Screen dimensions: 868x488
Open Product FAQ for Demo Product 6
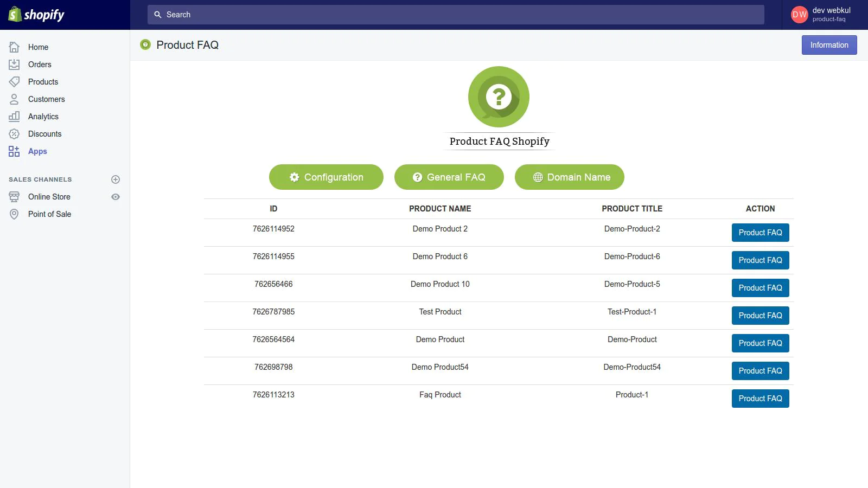coord(761,260)
